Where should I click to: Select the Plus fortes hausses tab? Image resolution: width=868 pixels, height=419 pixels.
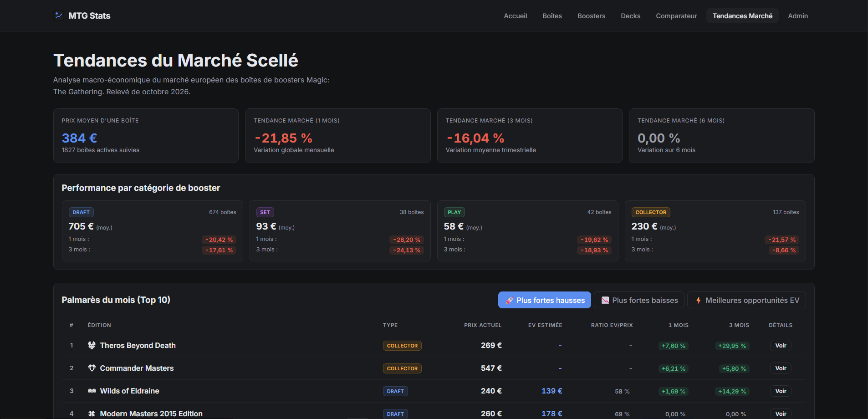545,300
